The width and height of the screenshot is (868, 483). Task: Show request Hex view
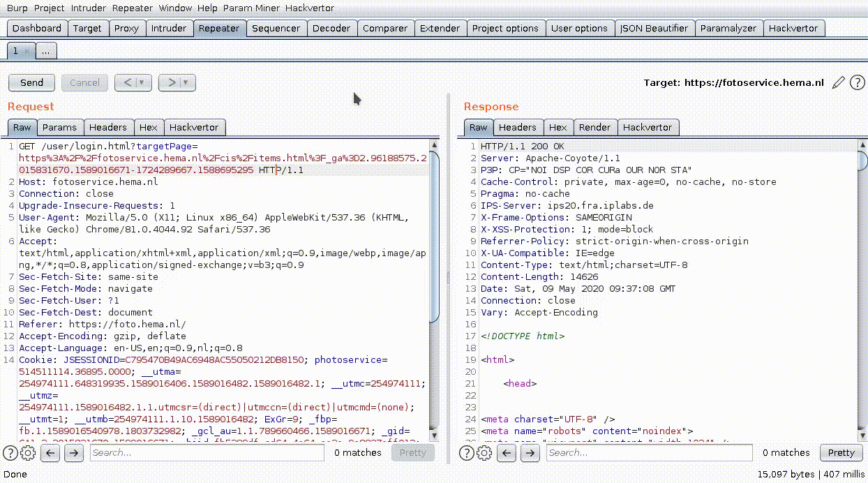[148, 127]
